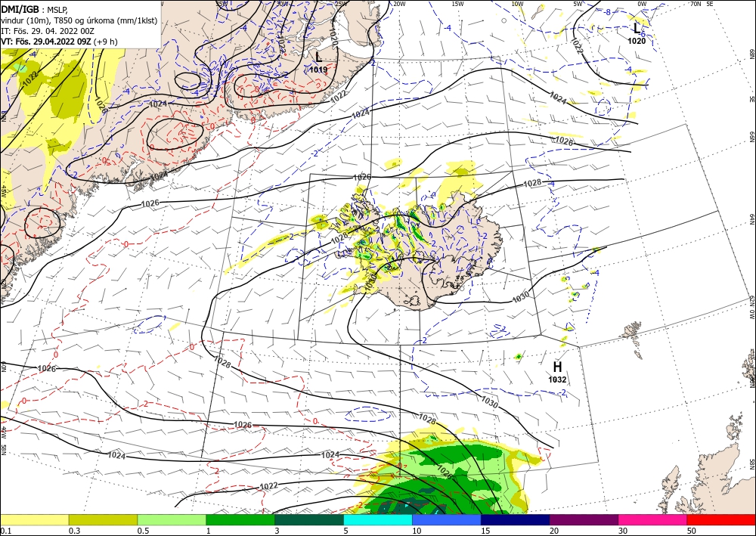Viewport: 756px width, 536px height.
Task: Click the red 50+ legend swatch
Action: tap(721, 519)
